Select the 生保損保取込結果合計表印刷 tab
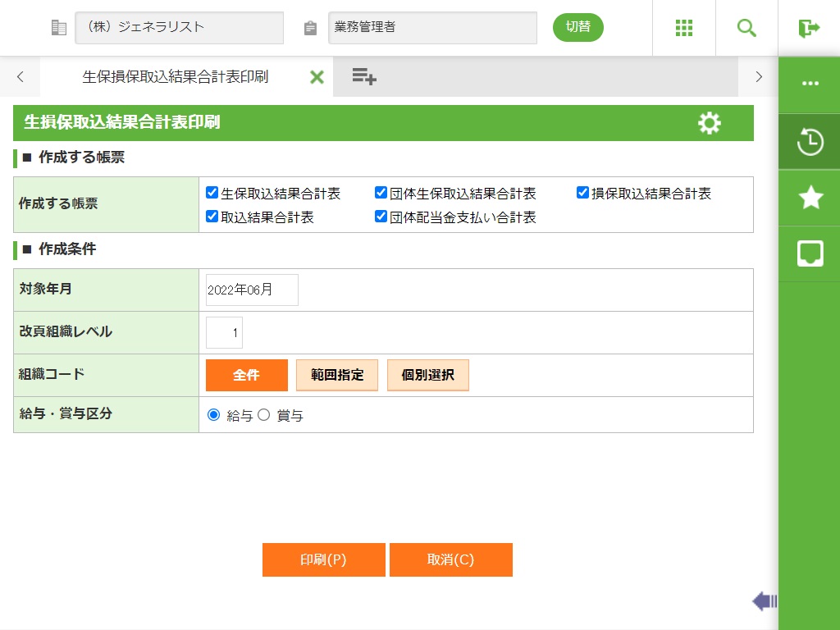The image size is (840, 630). [x=175, y=77]
